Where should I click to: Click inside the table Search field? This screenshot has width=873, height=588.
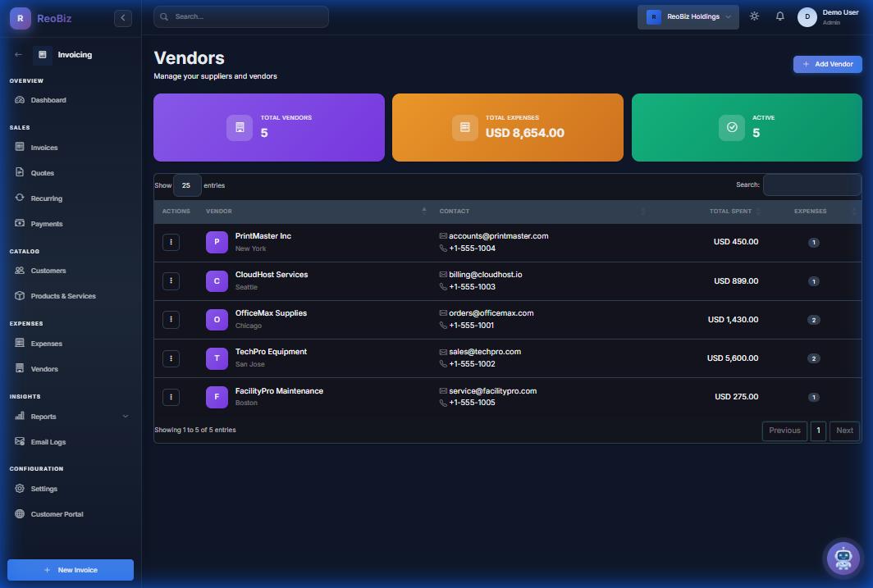811,185
